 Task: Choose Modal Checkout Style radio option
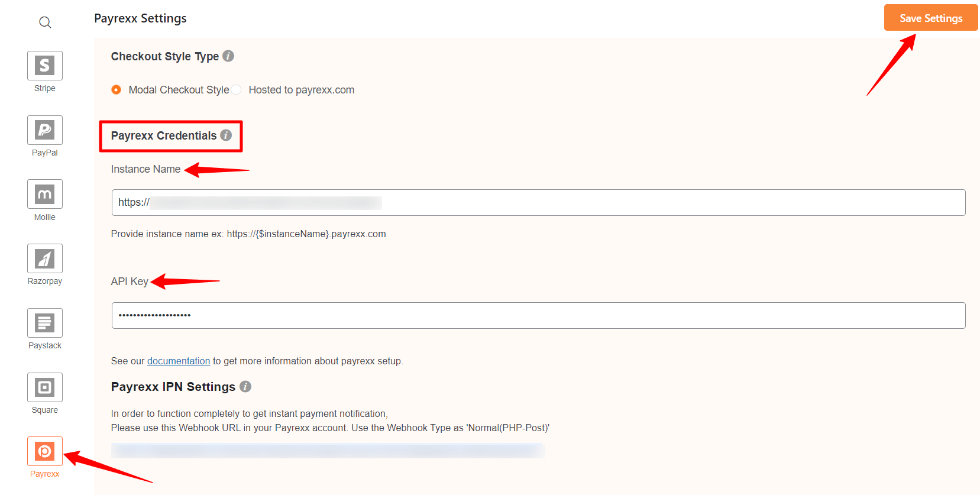pos(117,90)
